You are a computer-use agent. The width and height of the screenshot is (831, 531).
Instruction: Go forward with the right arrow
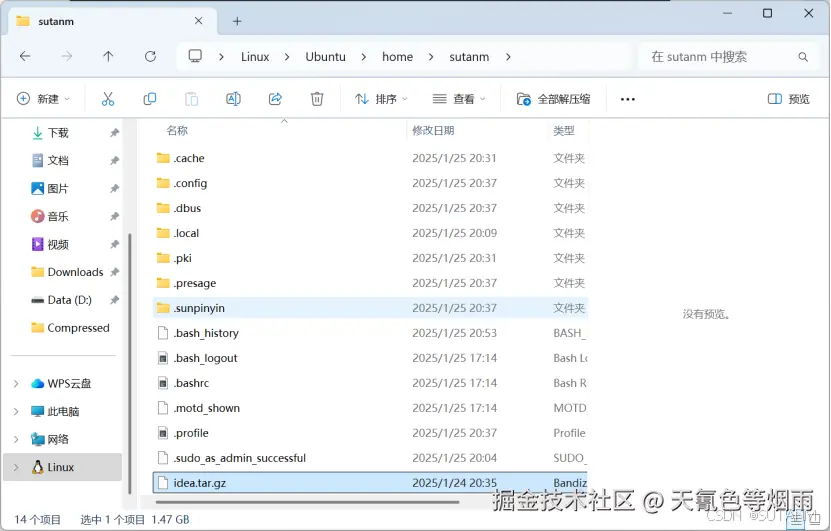coord(67,56)
